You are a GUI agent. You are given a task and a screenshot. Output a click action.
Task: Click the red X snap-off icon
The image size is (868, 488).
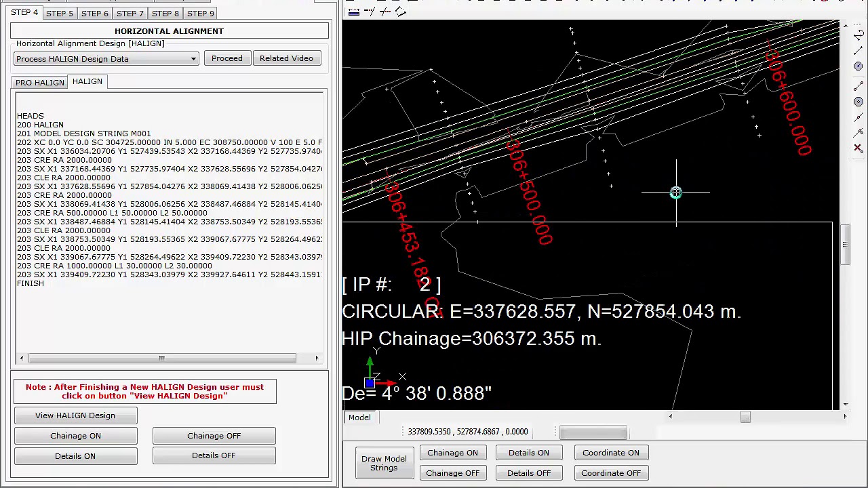859,148
